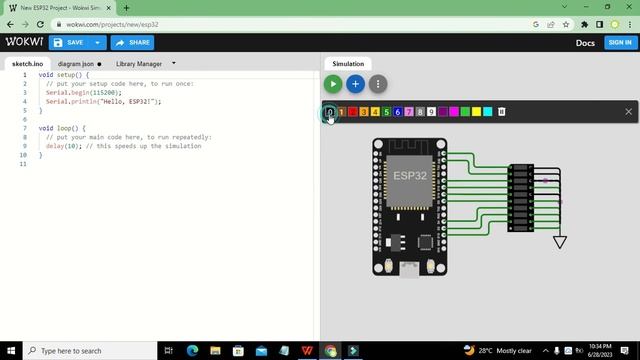This screenshot has height=360, width=640.
Task: Show hidden system tray icons
Action: point(546,351)
